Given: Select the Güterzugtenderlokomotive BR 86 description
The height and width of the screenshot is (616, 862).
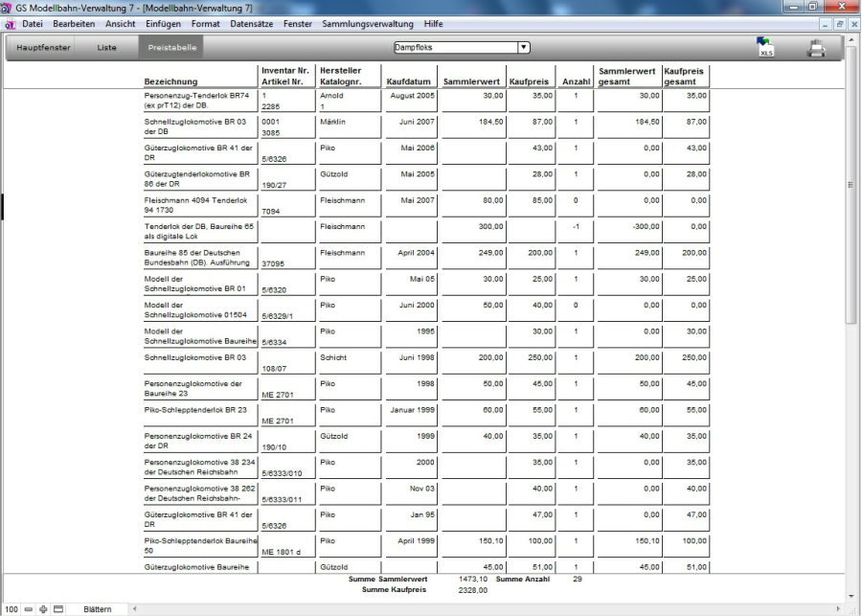Looking at the screenshot, I should pos(196,179).
